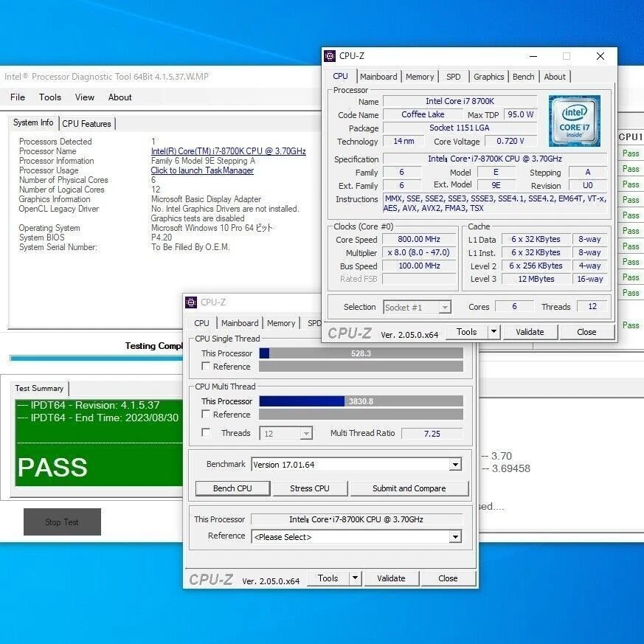Open the File menu in the diagnostic tool

(x=17, y=97)
